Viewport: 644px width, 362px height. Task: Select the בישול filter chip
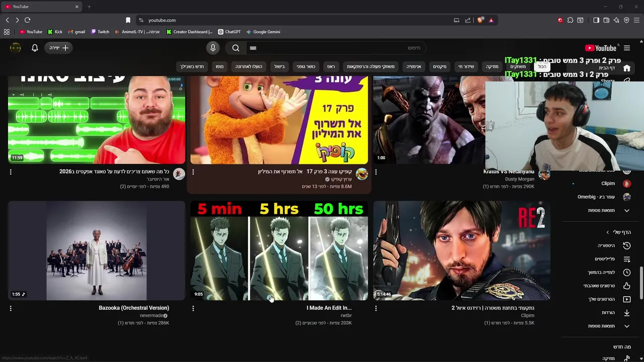279,66
